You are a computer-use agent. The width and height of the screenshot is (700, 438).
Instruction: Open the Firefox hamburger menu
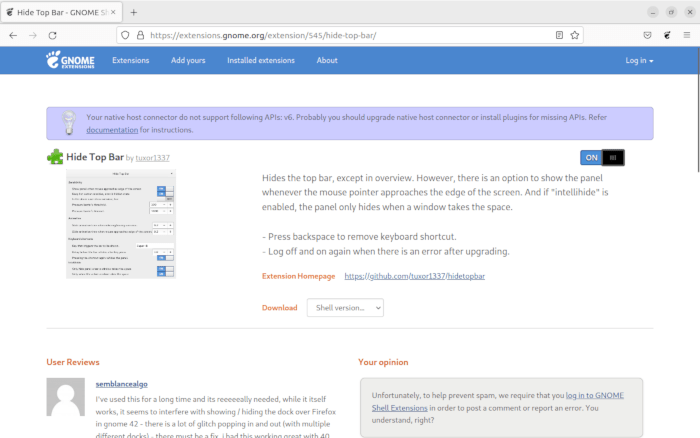point(687,35)
